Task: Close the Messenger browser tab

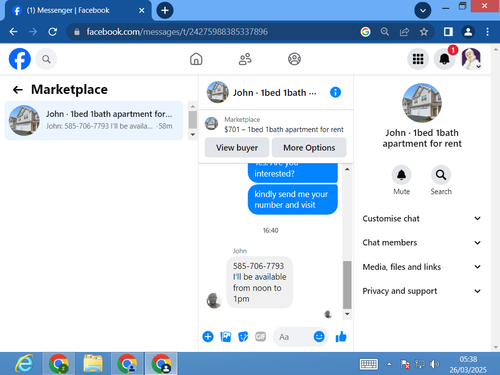Action: click(x=142, y=10)
